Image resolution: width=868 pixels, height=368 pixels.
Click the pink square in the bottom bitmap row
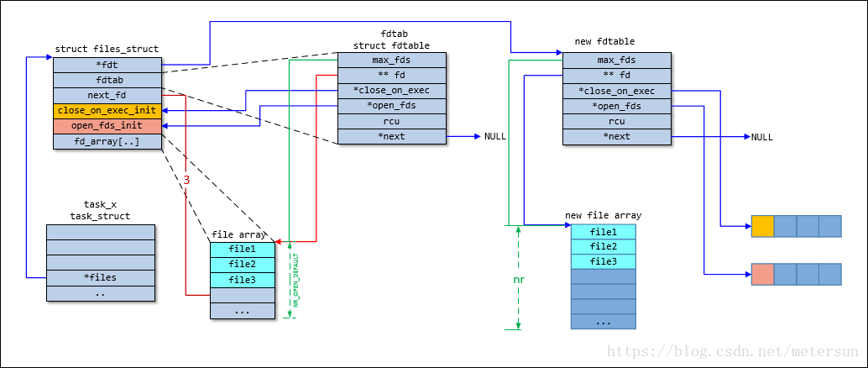[761, 274]
